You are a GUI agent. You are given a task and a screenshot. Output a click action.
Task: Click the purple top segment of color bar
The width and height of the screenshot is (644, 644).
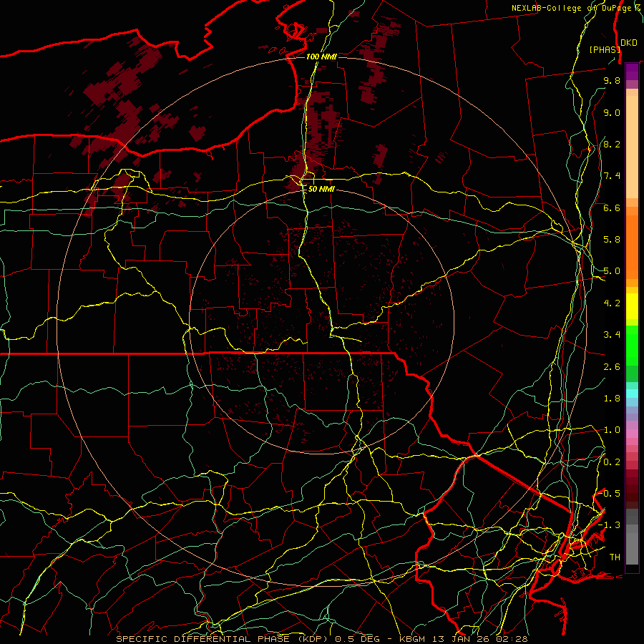coord(632,72)
